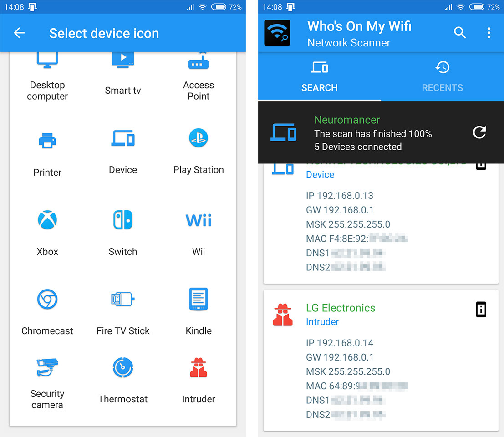504x437 pixels.
Task: Tap '5 Devices connected' text
Action: coord(358,147)
